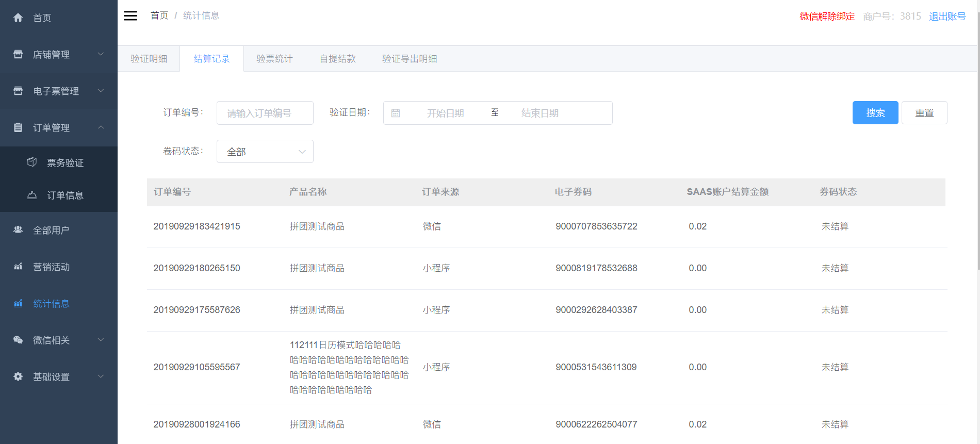Click the home icon in sidebar

point(18,18)
